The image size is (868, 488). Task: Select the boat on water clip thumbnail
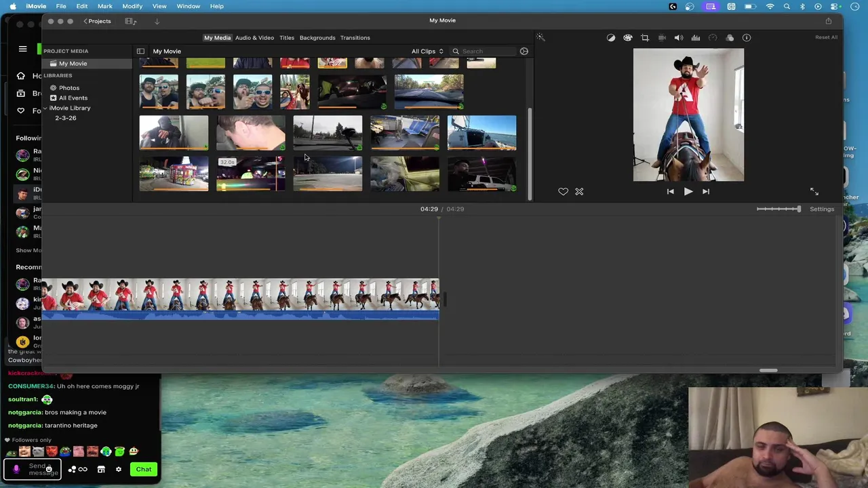(x=481, y=133)
